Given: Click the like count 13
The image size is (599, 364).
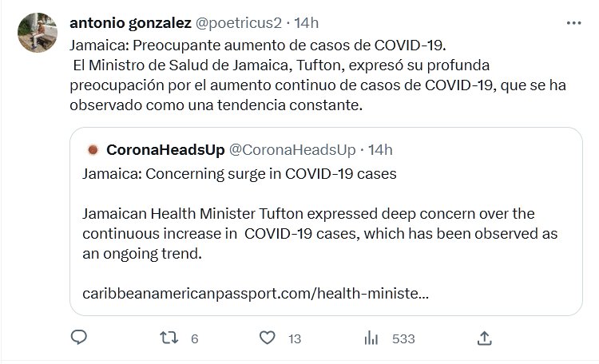Looking at the screenshot, I should (x=294, y=338).
